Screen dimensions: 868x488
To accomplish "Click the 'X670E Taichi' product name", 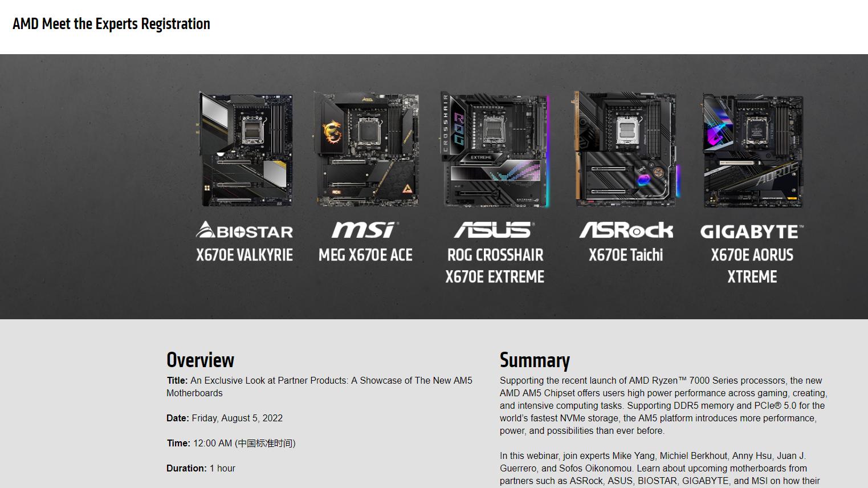I will (626, 255).
